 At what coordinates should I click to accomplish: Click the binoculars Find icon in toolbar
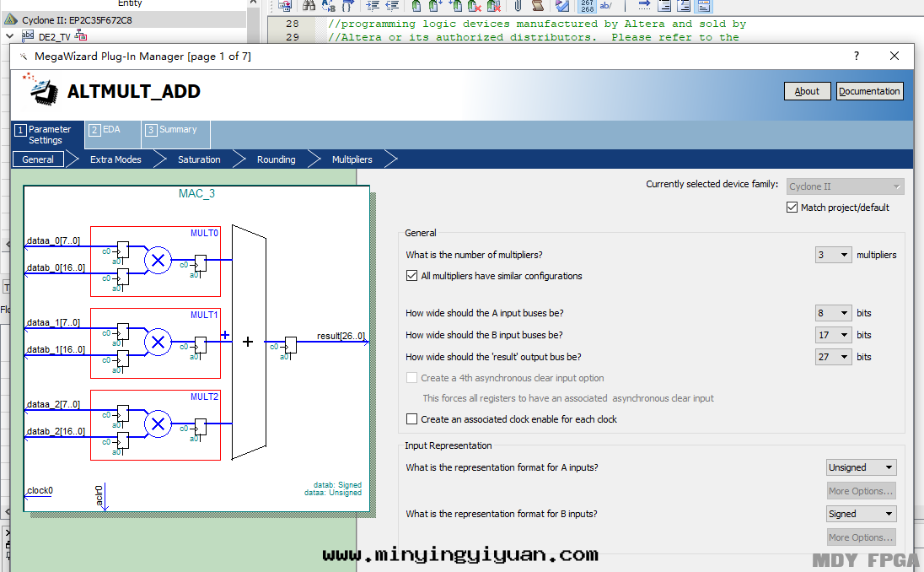click(x=309, y=6)
